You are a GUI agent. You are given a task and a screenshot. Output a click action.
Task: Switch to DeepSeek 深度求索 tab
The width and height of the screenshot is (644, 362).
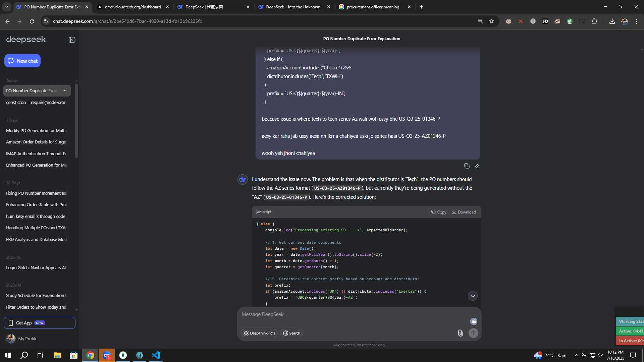click(213, 7)
